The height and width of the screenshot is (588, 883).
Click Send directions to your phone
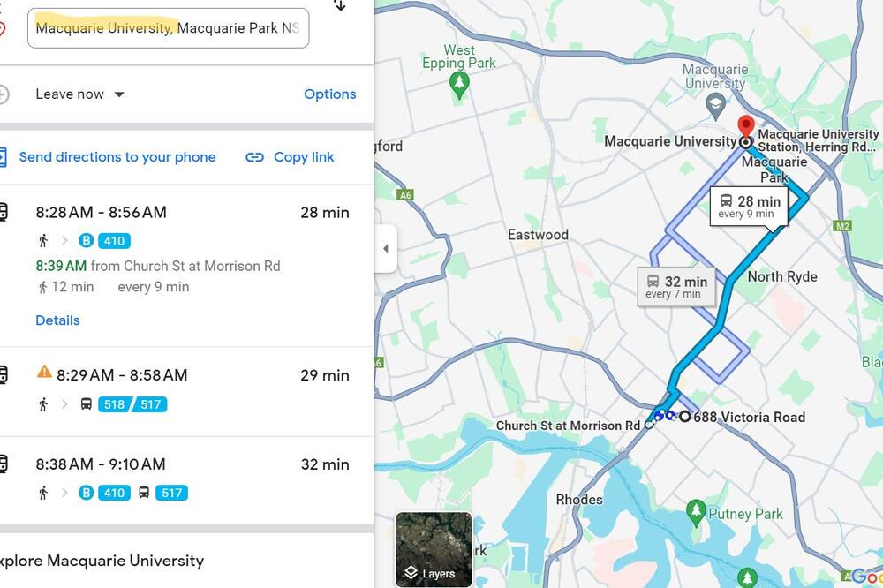coord(117,157)
